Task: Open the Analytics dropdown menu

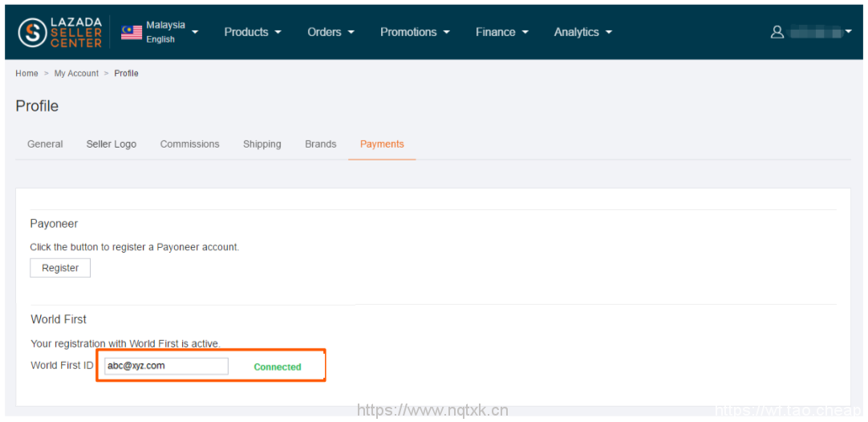Action: coord(582,32)
